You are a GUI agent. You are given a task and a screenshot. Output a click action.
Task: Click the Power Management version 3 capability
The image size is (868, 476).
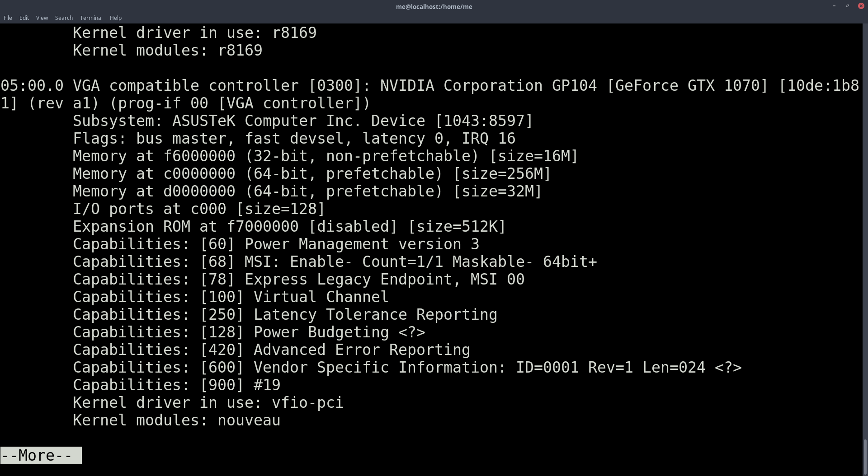(x=276, y=244)
